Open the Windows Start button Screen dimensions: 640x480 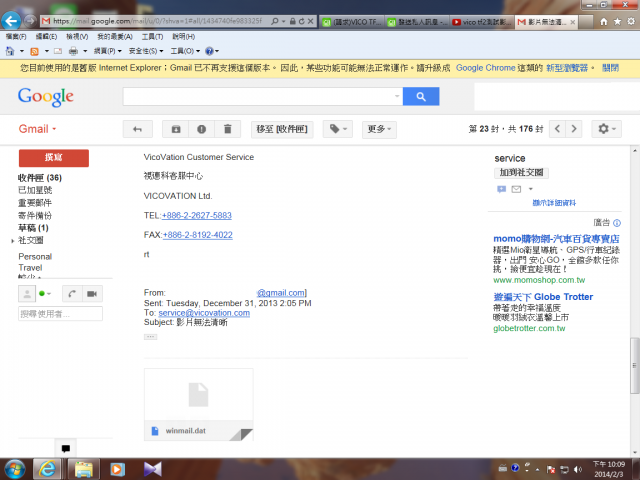[x=15, y=469]
